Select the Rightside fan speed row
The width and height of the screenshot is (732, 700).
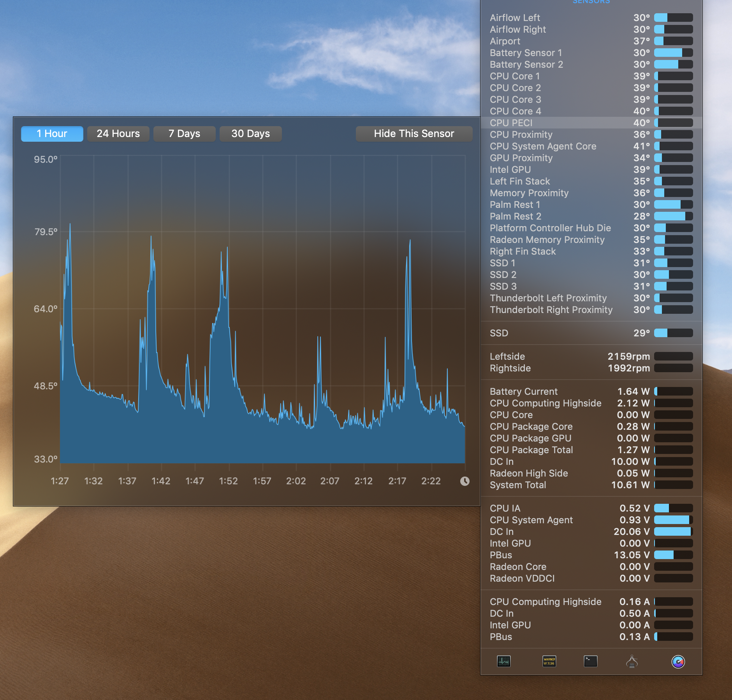(x=591, y=368)
